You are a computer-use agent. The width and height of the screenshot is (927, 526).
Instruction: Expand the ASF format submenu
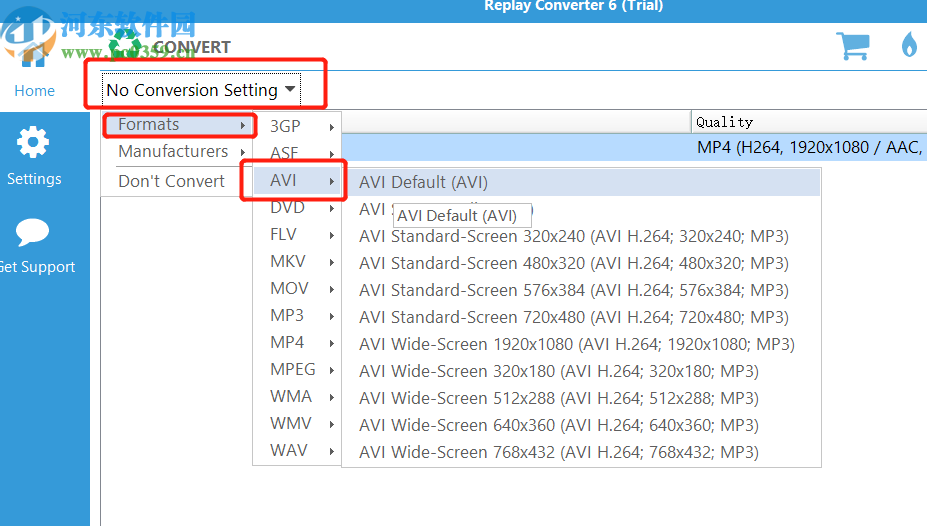[297, 153]
